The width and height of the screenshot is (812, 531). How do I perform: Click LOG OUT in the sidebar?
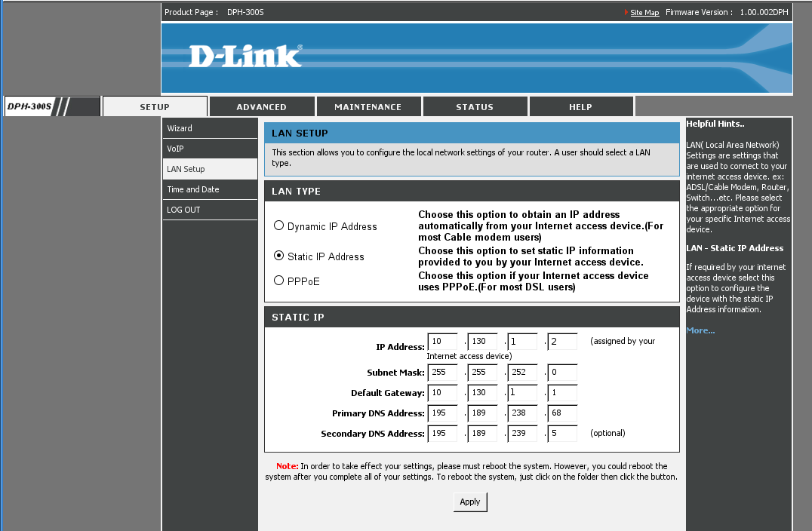click(x=183, y=210)
